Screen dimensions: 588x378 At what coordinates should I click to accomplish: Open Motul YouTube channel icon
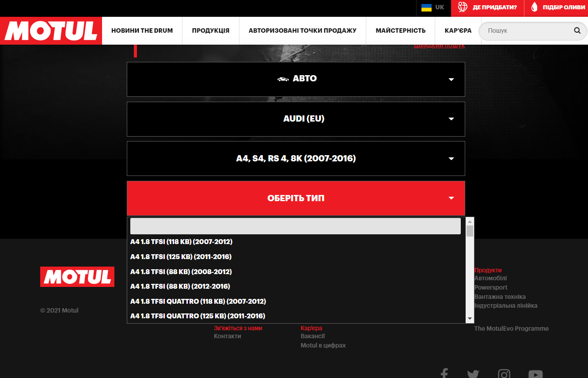(535, 374)
